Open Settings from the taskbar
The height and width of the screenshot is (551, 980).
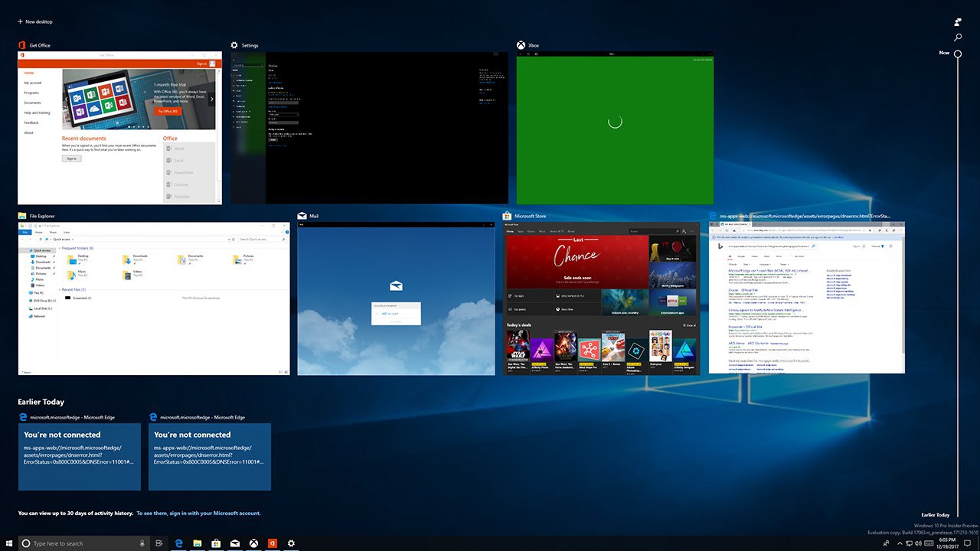(291, 543)
